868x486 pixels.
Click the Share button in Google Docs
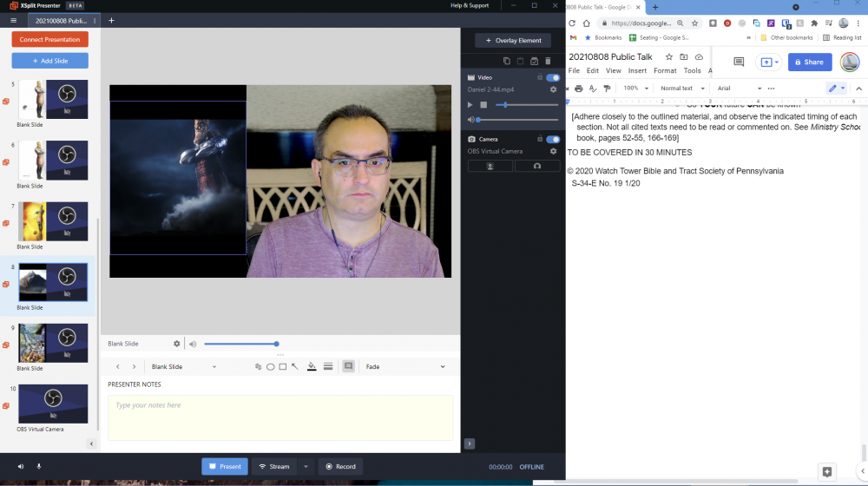tap(810, 62)
